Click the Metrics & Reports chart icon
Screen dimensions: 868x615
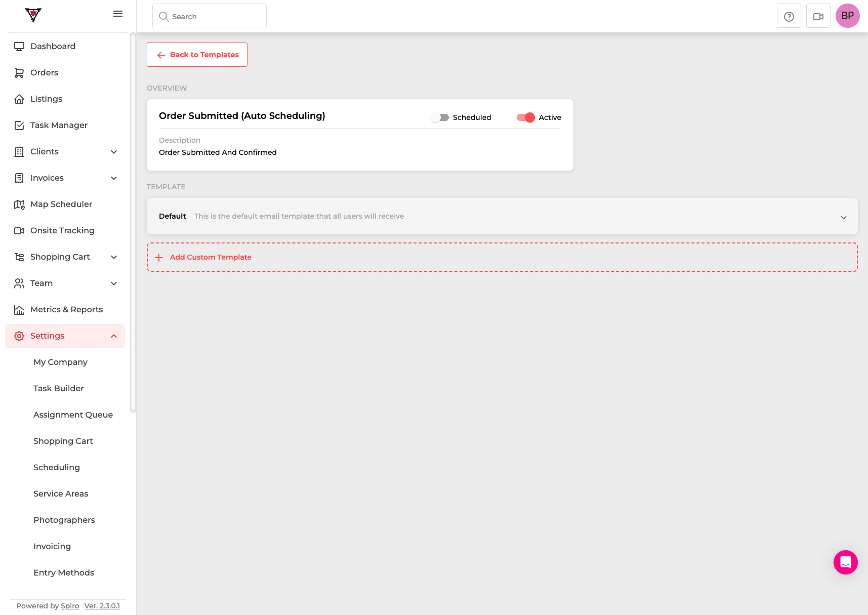click(19, 310)
